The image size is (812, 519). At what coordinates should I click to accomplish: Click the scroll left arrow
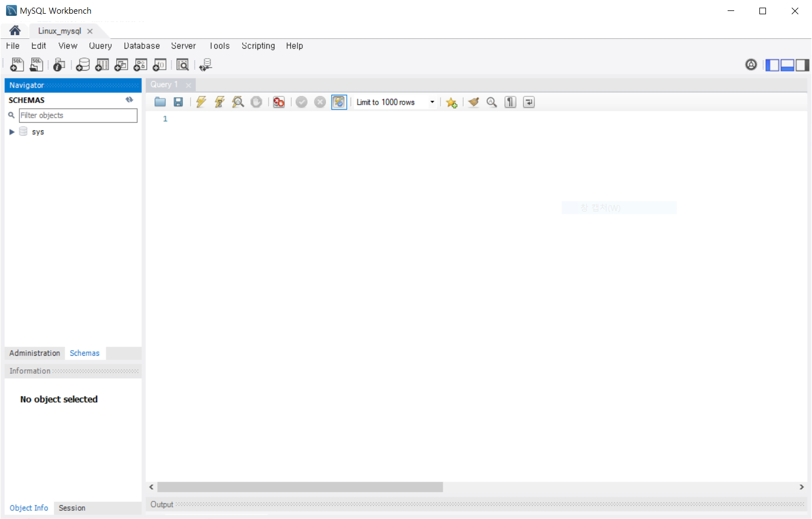(152, 487)
